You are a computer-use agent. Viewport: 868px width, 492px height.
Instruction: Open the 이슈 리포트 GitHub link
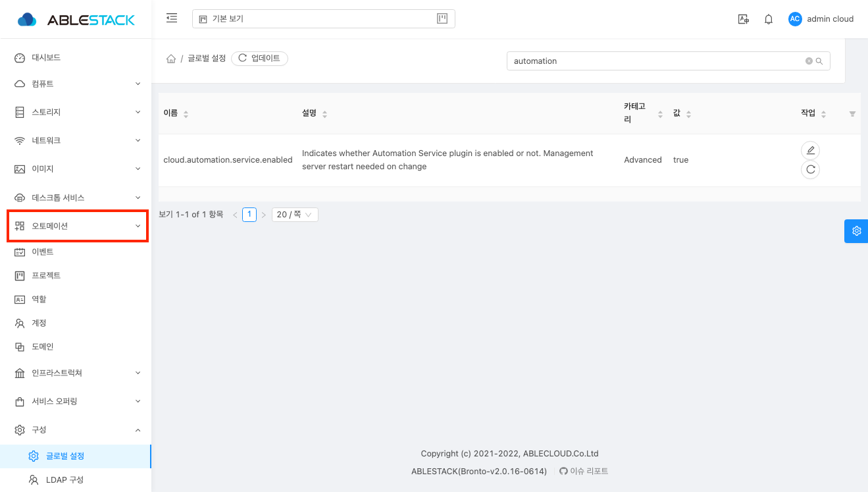584,471
